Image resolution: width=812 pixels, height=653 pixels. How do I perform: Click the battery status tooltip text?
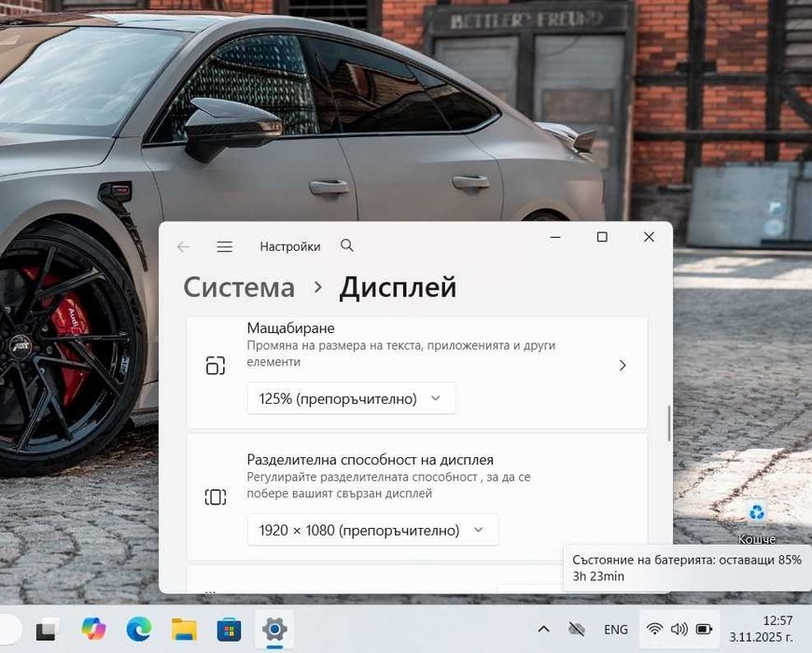point(687,567)
